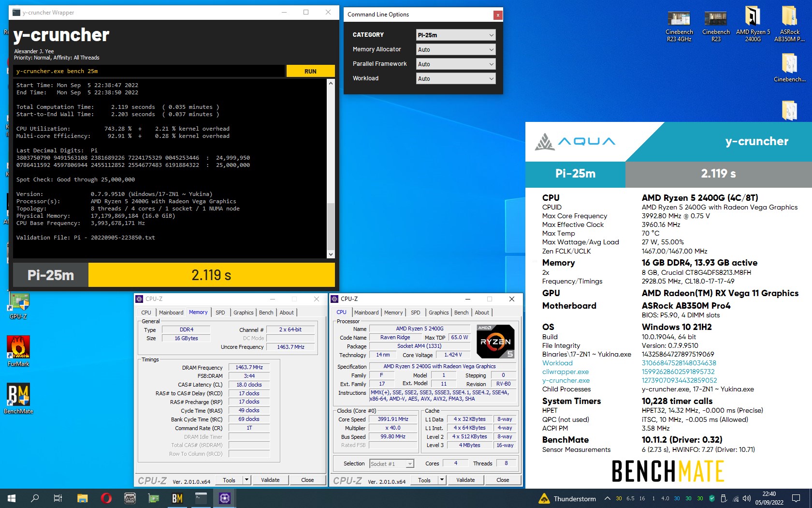Switch to Memory tab in CPU-Z CPU window
Viewport: 812px width, 508px height.
[393, 313]
